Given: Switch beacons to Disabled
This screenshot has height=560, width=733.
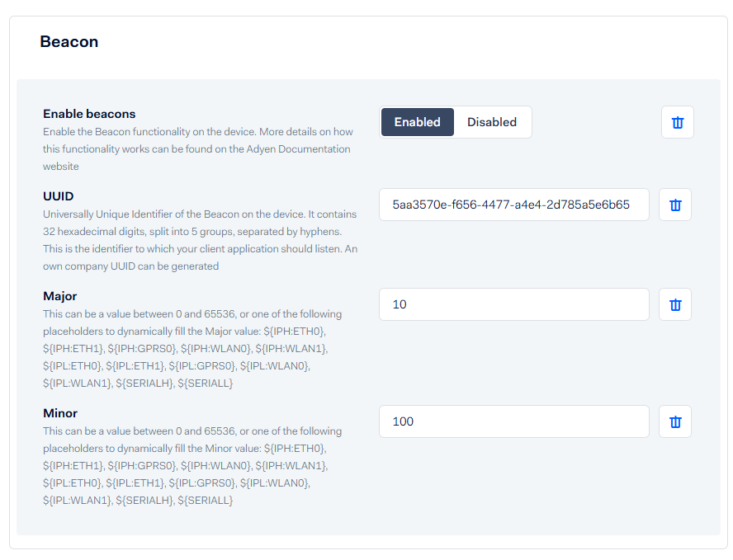Looking at the screenshot, I should [492, 122].
